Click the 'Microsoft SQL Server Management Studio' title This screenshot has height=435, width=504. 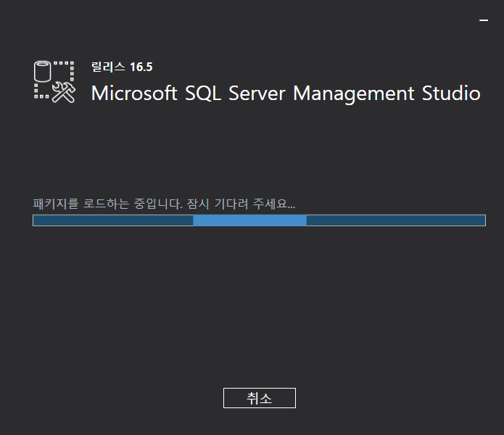(286, 94)
